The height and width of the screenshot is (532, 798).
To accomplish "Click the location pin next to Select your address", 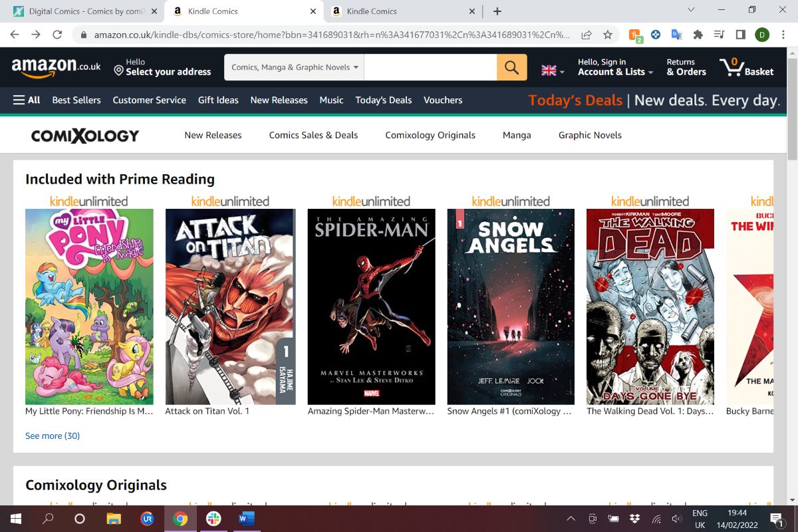I will click(x=117, y=70).
